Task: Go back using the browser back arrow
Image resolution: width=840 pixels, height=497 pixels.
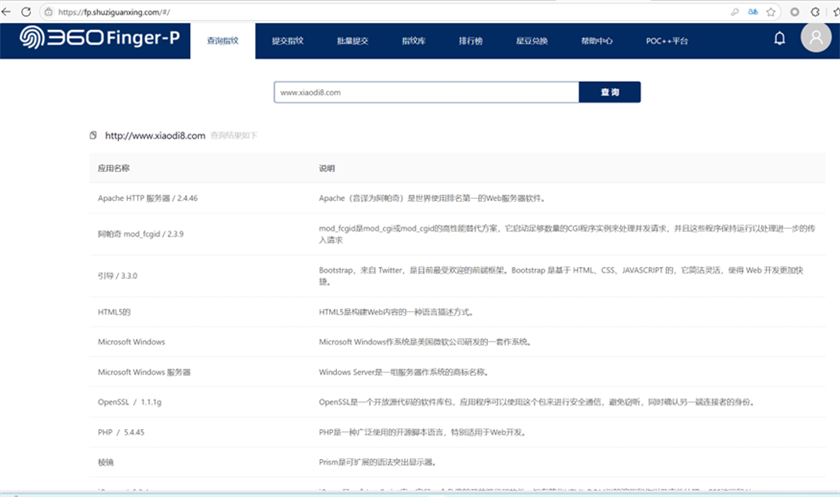Action: [6, 11]
